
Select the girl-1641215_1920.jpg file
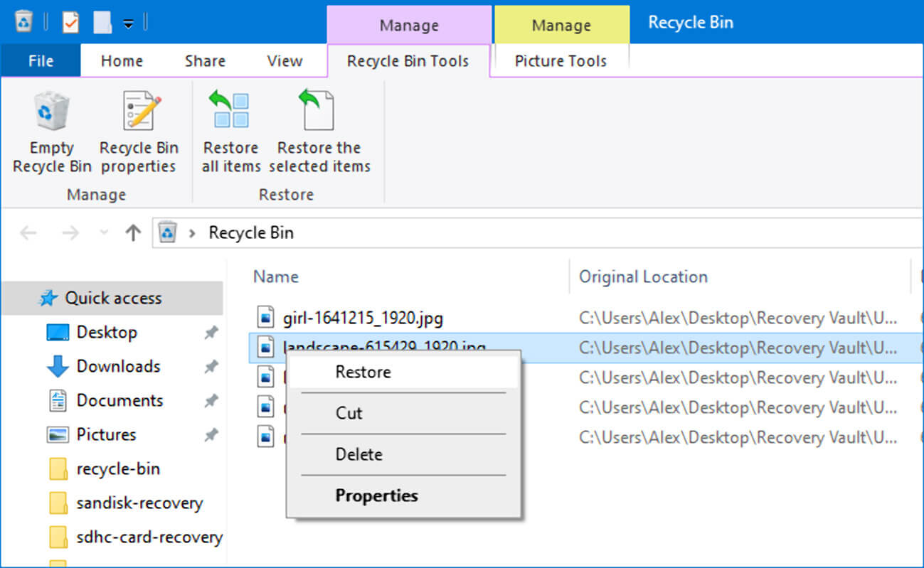(x=362, y=318)
